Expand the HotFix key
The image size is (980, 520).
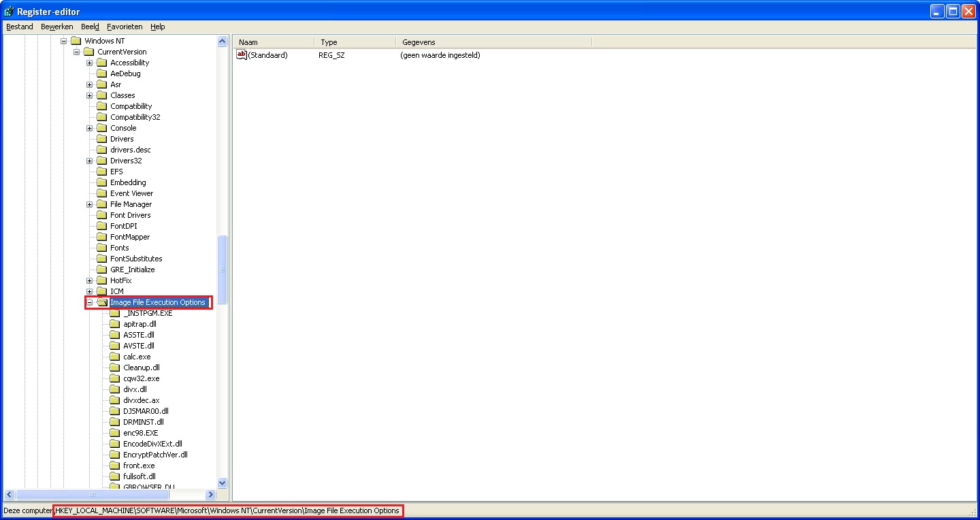click(89, 280)
